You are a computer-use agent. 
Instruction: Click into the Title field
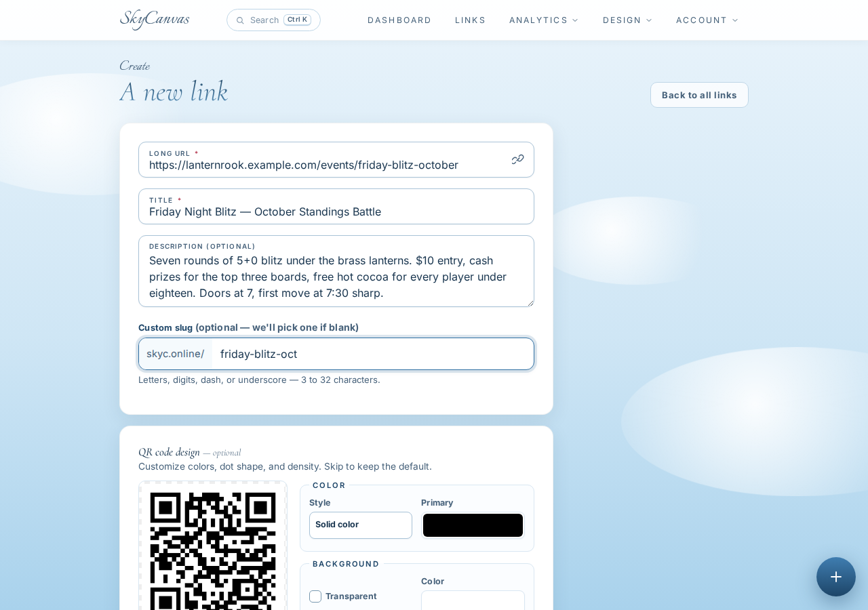point(336,207)
